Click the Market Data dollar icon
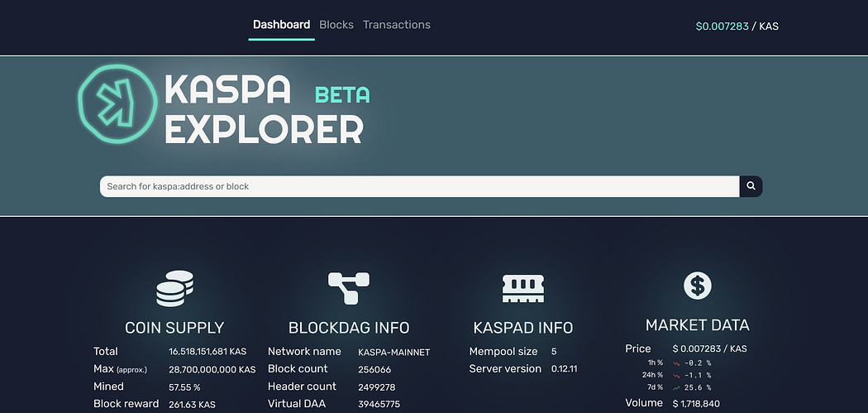868x413 pixels. (x=698, y=286)
